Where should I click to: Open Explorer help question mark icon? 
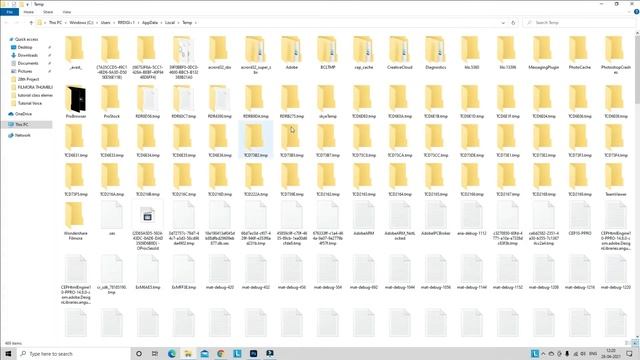pyautogui.click(x=636, y=12)
